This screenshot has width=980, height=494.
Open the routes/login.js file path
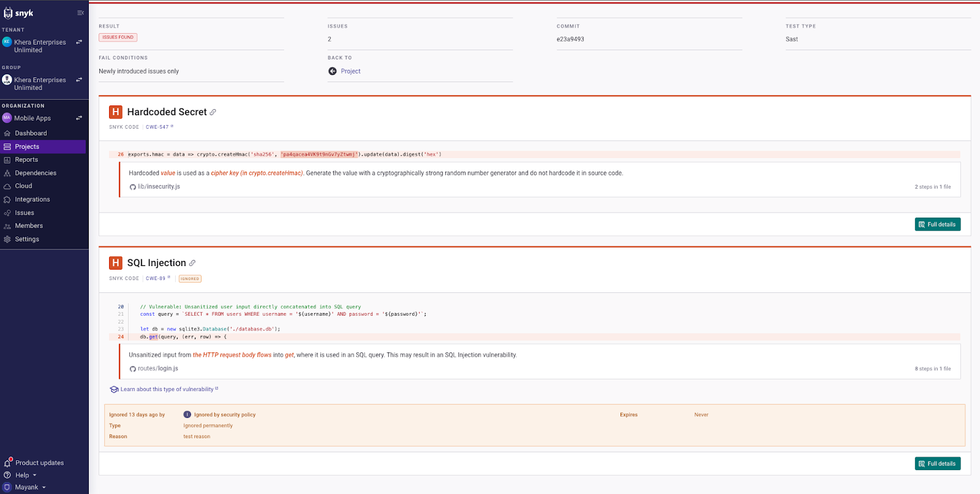(158, 368)
